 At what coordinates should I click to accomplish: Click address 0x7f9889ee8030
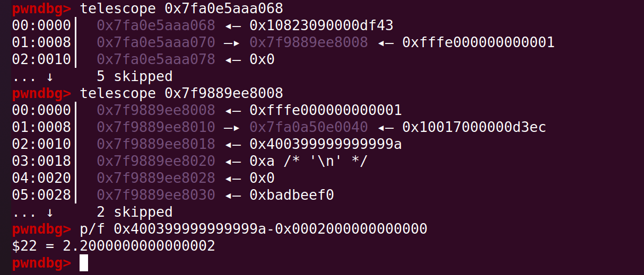156,195
